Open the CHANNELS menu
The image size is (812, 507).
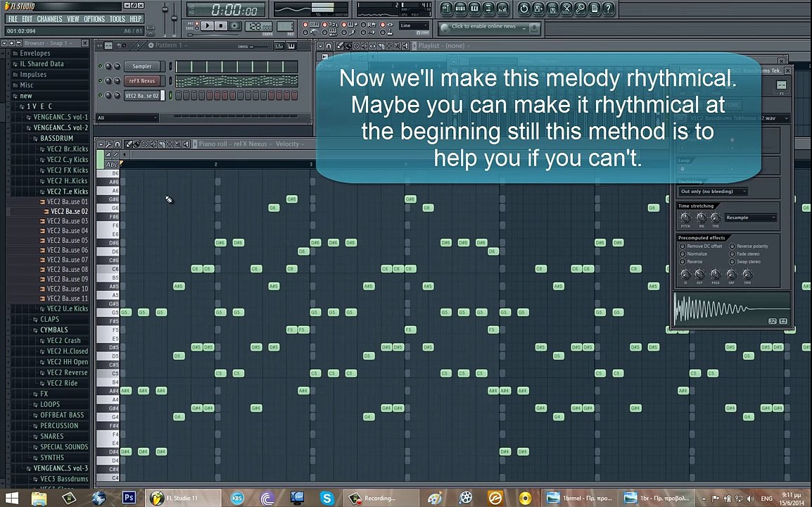click(x=49, y=19)
